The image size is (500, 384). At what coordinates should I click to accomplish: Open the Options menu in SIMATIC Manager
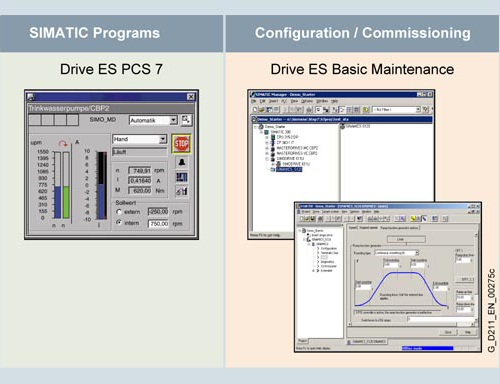[x=307, y=101]
